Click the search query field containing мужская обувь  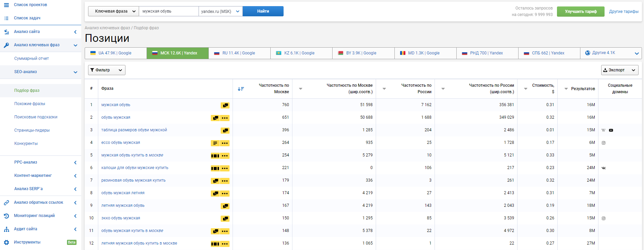[x=169, y=11]
